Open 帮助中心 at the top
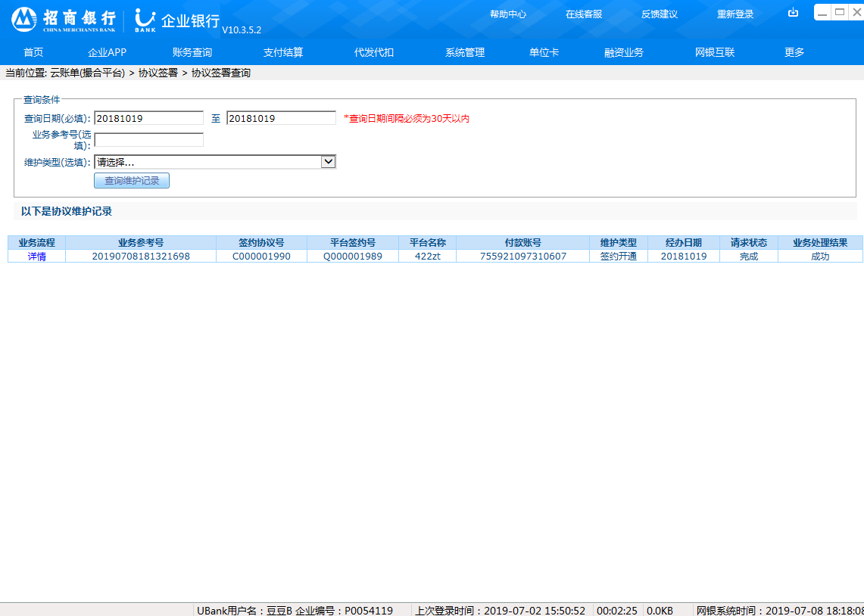The image size is (864, 616). point(508,14)
